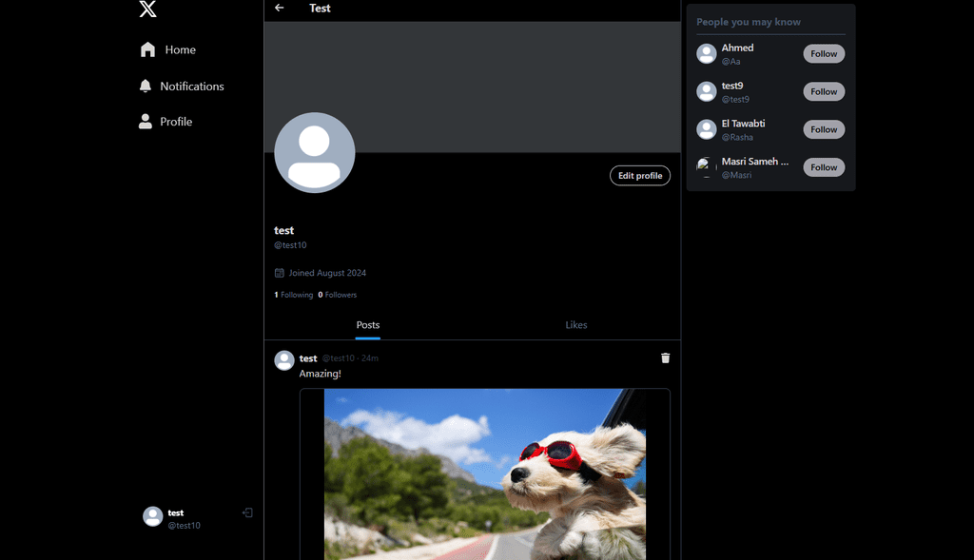Click the large profile avatar image
This screenshot has width=974, height=560.
coord(314,153)
